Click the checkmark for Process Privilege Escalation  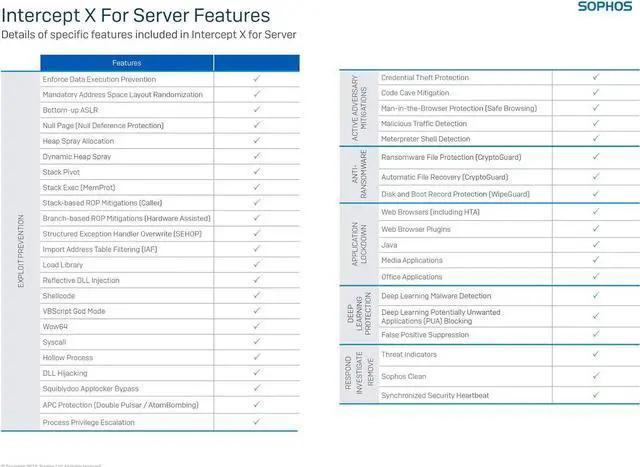click(x=257, y=423)
